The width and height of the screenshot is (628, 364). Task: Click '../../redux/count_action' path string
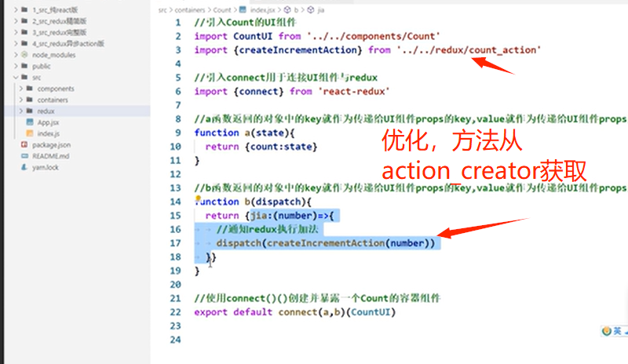coord(469,50)
